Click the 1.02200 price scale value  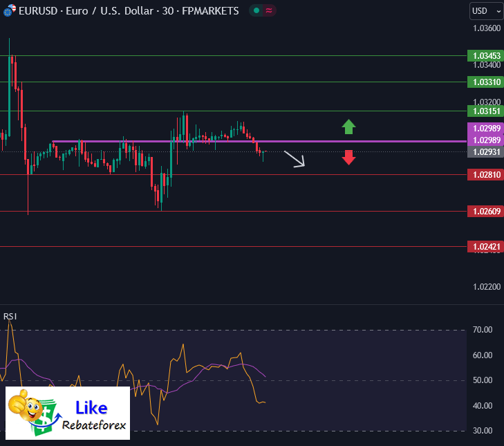pyautogui.click(x=487, y=286)
